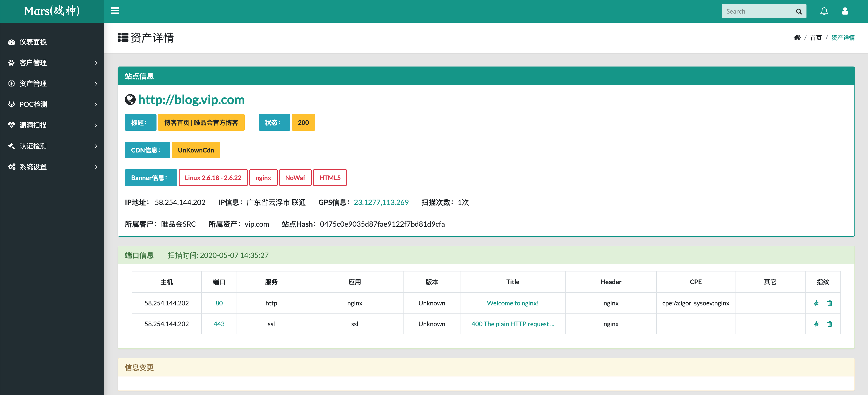Viewport: 868px width, 395px height.
Task: Click the Welcome to nginx! title link
Action: coord(512,303)
